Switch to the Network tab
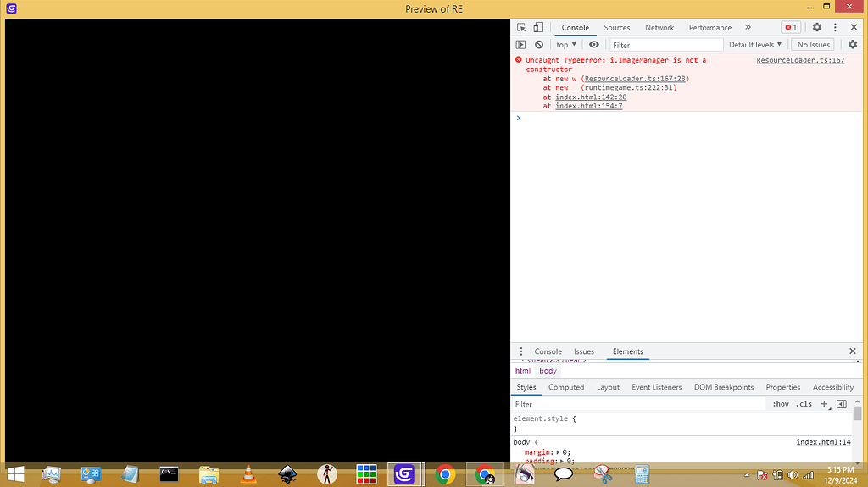This screenshot has height=487, width=868. tap(659, 28)
